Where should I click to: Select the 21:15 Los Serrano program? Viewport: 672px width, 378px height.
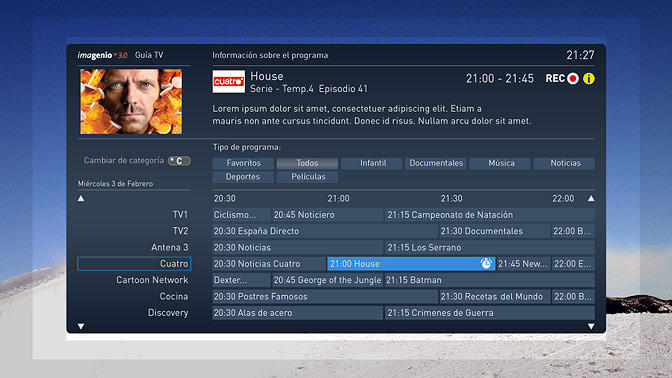coord(489,247)
